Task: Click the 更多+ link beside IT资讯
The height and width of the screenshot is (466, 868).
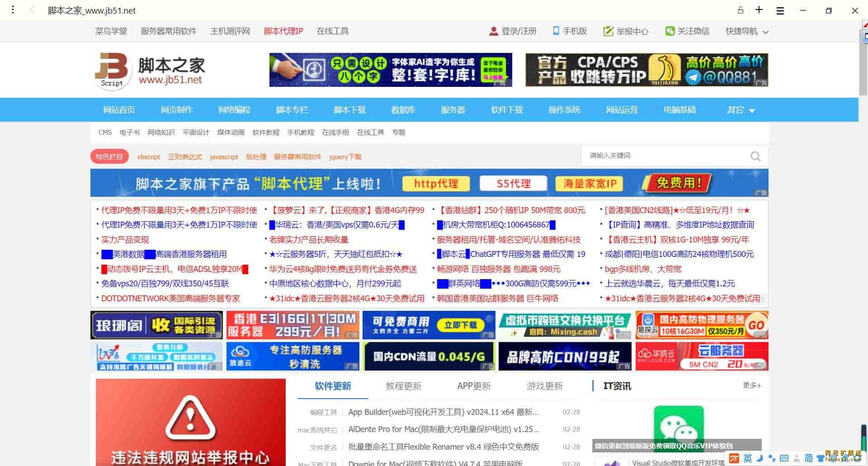Action: [x=752, y=385]
